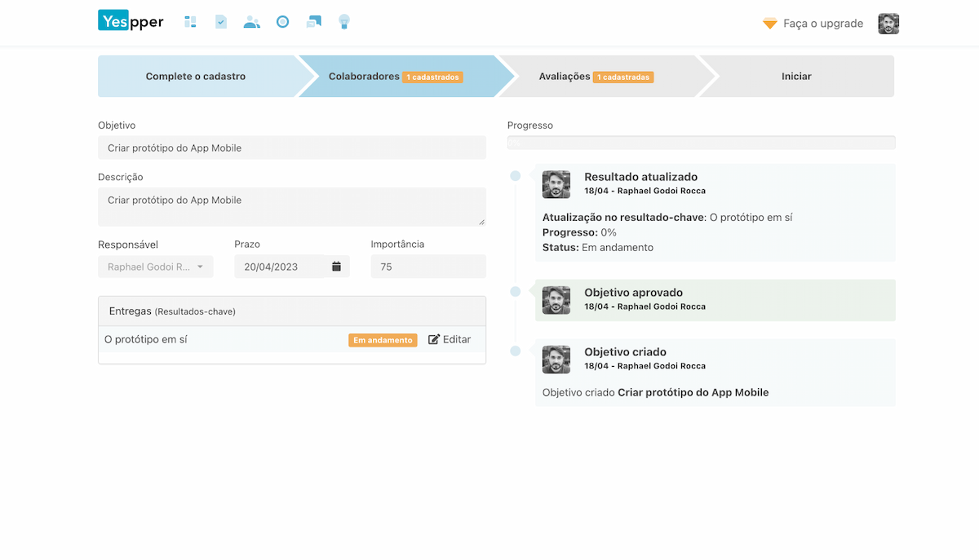Click the Objetivo text field
The width and height of the screenshot is (979, 560).
(x=292, y=148)
